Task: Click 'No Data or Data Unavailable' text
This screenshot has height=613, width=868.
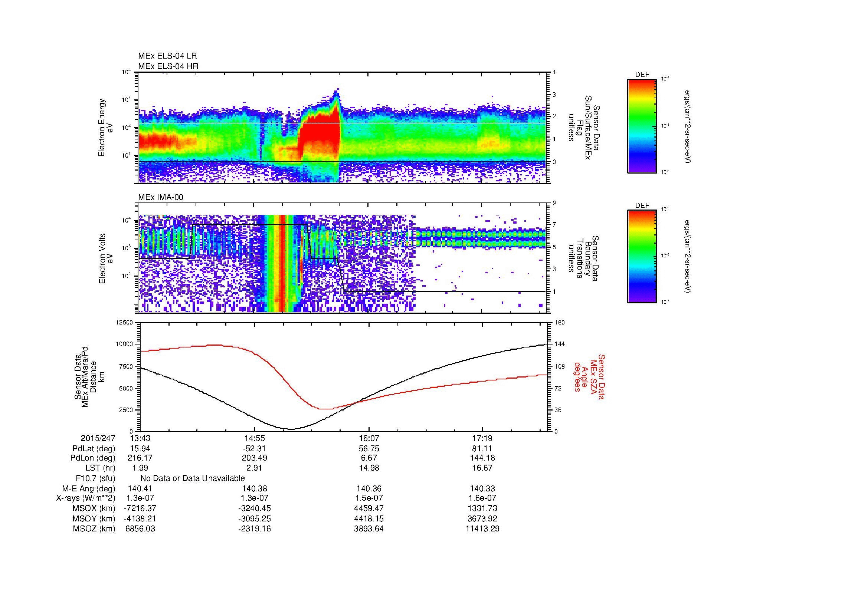Action: coord(193,478)
